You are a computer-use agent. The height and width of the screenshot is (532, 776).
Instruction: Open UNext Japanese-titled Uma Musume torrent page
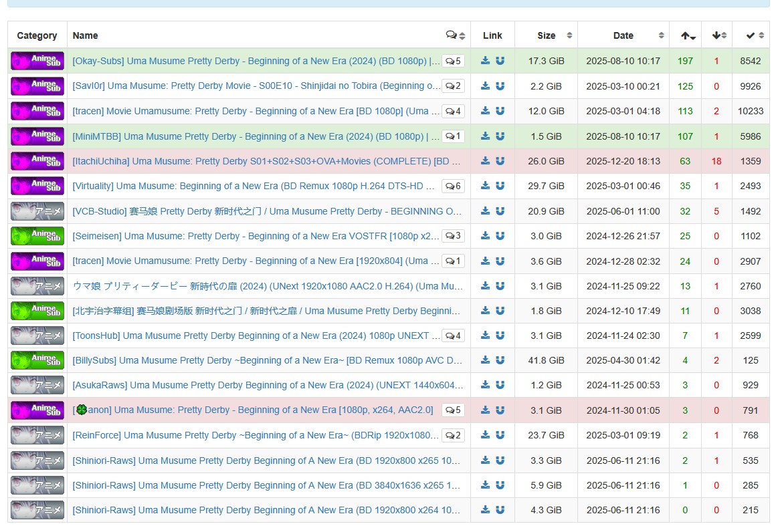tap(268, 286)
